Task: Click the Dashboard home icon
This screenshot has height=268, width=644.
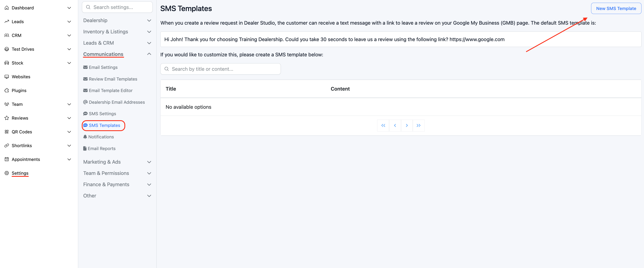Action: pos(7,8)
